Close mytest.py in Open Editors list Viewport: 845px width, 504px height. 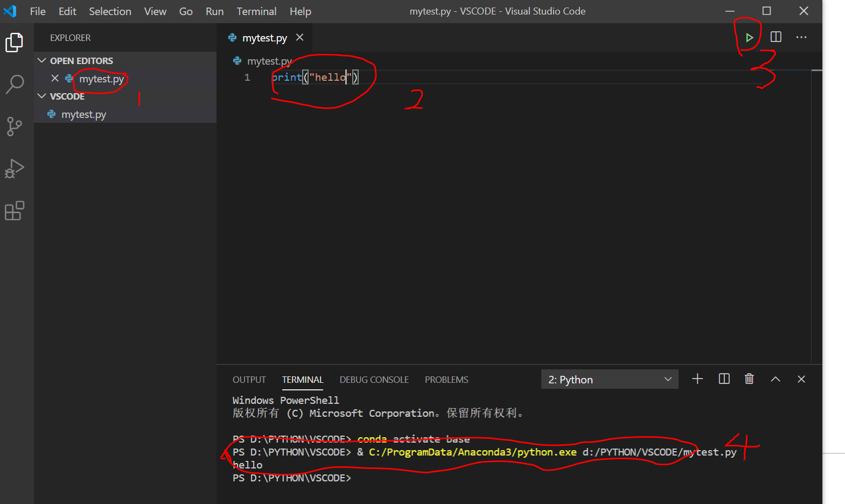pyautogui.click(x=55, y=78)
